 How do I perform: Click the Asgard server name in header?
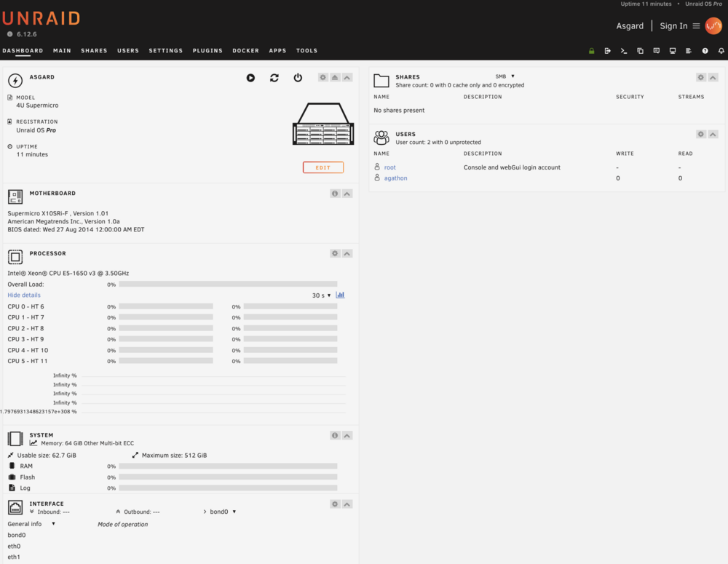tap(630, 26)
